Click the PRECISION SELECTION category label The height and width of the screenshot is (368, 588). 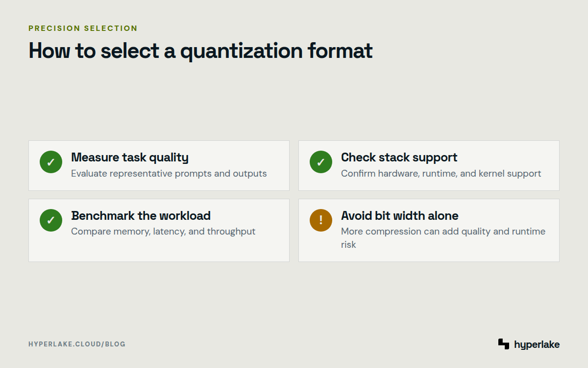click(83, 28)
